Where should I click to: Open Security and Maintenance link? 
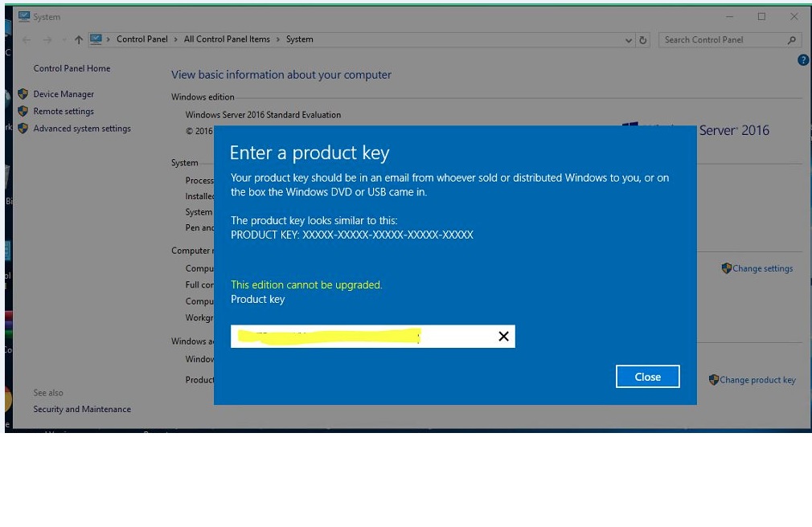(82, 409)
